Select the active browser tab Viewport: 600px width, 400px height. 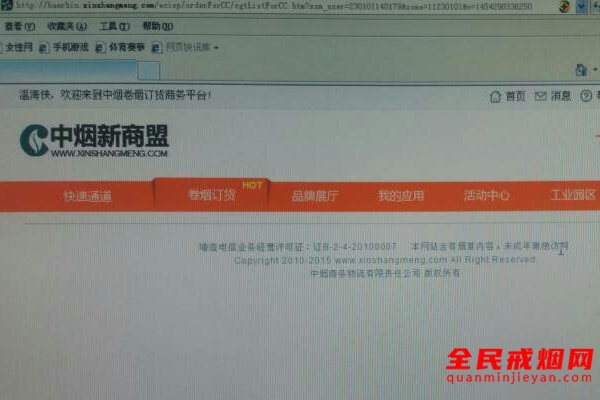pyautogui.click(x=68, y=70)
